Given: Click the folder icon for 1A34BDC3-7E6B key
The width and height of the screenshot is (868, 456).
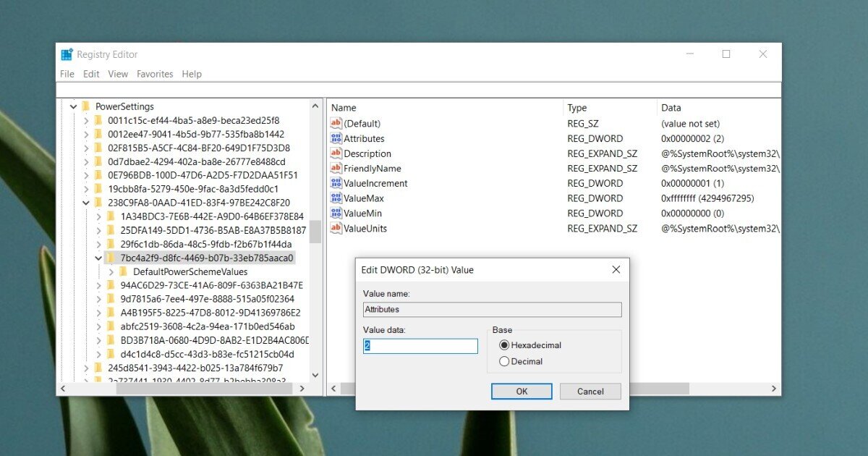Looking at the screenshot, I should pyautogui.click(x=111, y=216).
